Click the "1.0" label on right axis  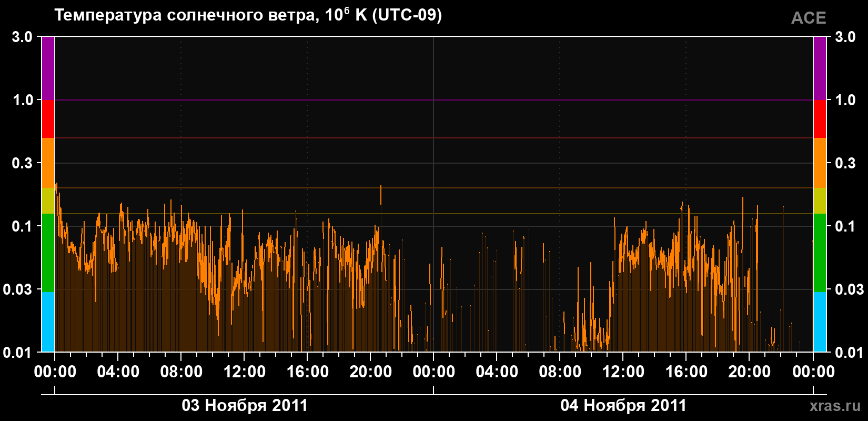click(x=845, y=100)
